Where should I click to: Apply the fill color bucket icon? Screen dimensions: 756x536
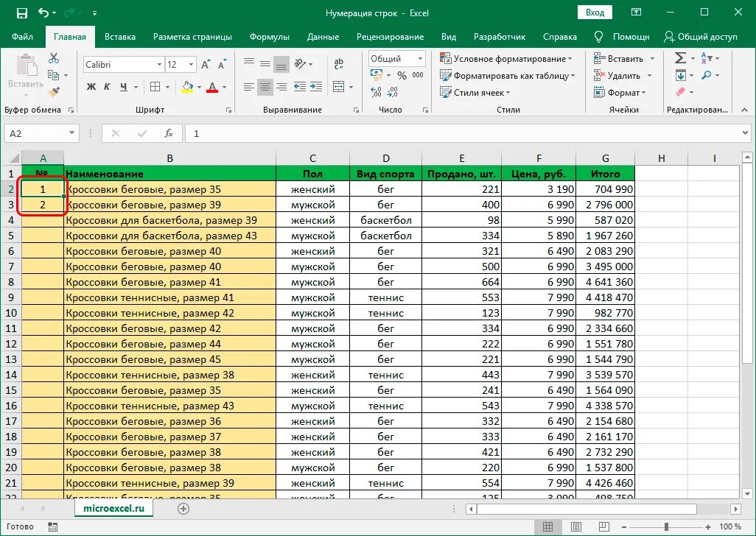click(x=187, y=87)
